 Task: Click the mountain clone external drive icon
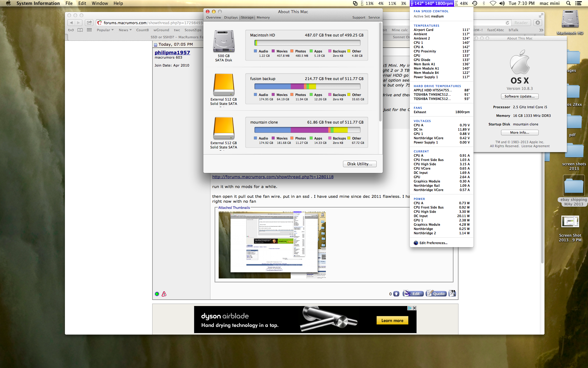[x=224, y=128]
